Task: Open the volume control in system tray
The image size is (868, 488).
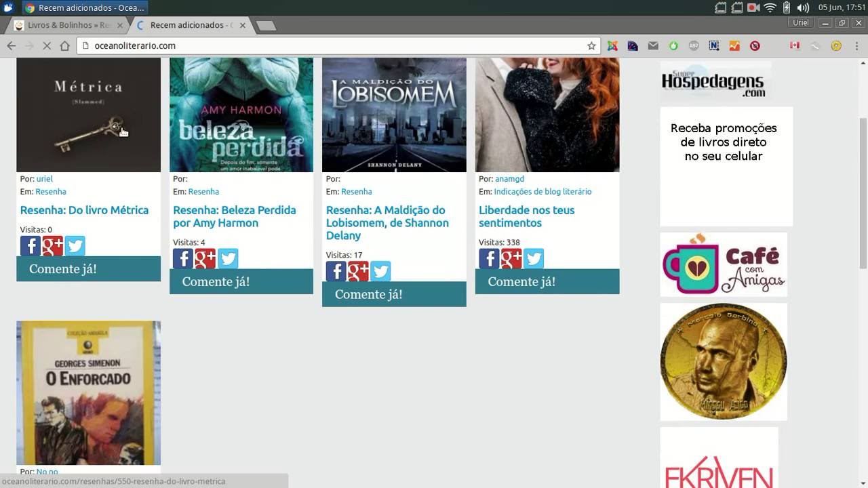Action: point(803,7)
